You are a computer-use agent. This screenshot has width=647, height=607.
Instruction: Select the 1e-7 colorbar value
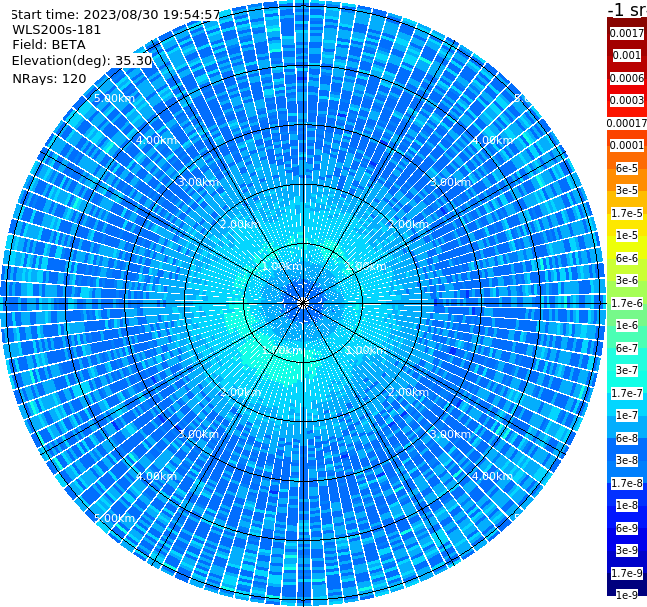point(627,415)
